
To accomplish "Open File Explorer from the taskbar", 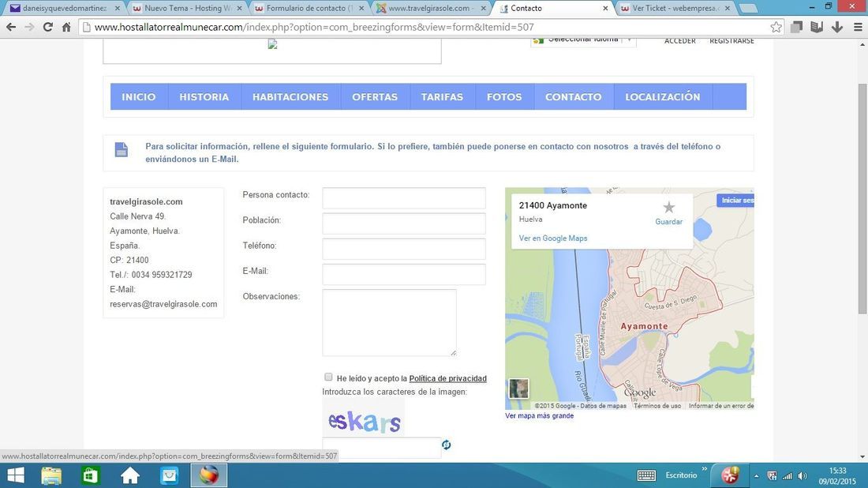I will pos(51,475).
